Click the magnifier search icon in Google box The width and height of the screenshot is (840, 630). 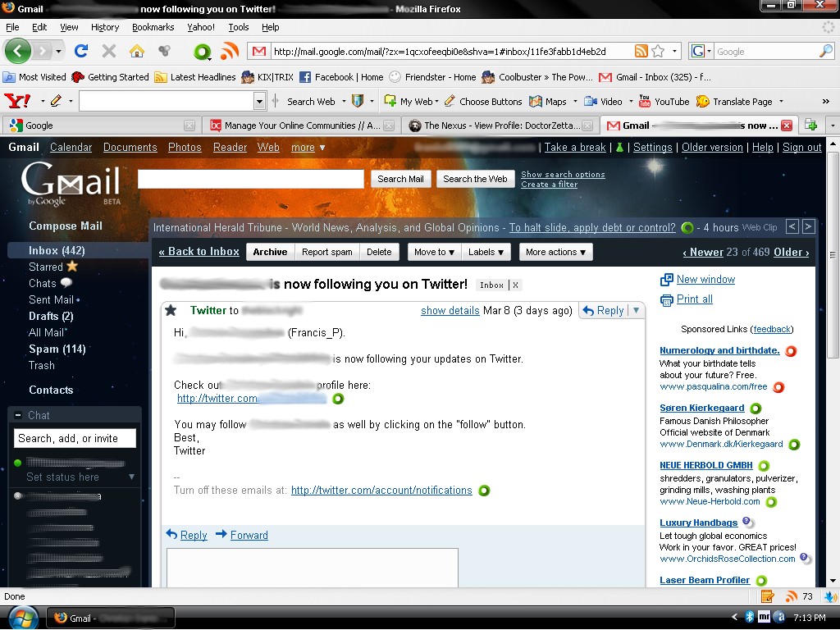826,51
